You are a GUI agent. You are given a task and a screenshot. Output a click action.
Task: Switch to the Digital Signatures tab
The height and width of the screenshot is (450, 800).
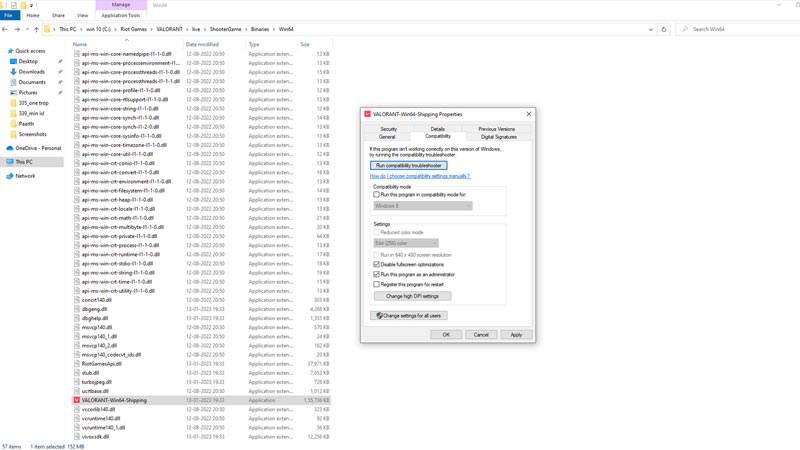point(498,137)
